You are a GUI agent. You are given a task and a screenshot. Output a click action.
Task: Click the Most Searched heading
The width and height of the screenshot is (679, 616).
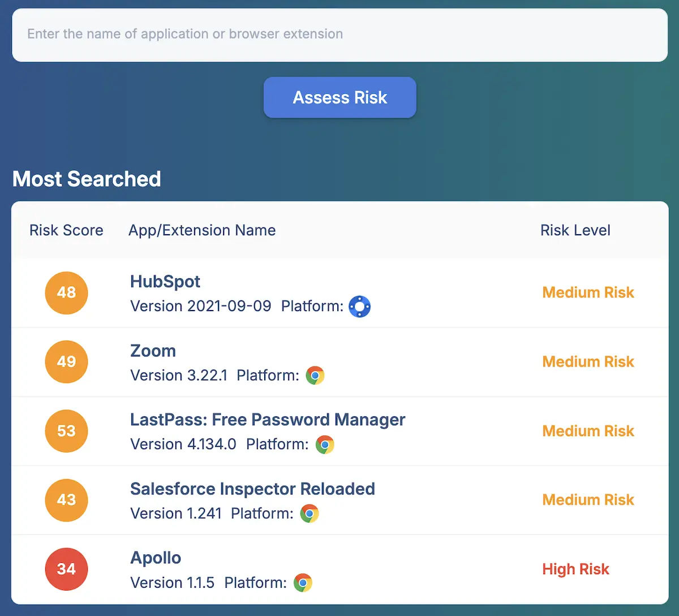[86, 179]
